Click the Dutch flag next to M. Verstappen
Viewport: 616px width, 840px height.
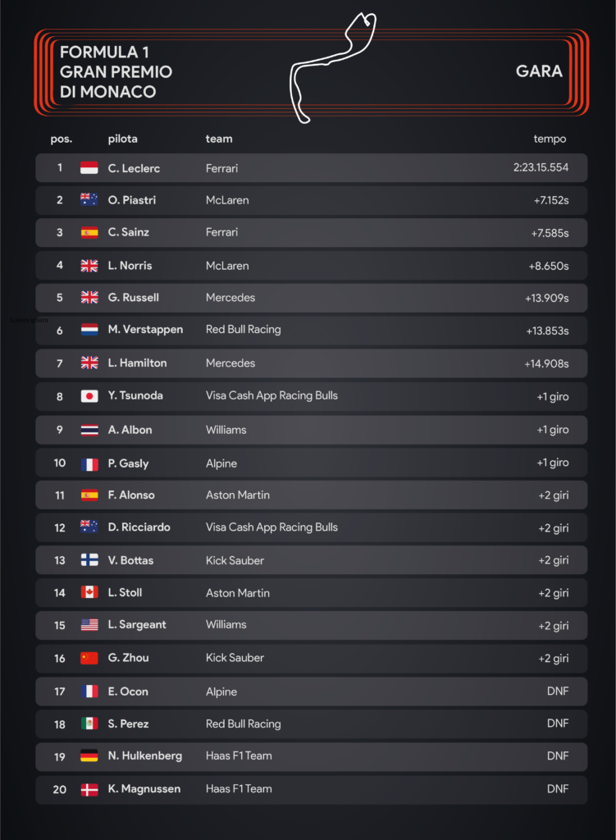(89, 330)
